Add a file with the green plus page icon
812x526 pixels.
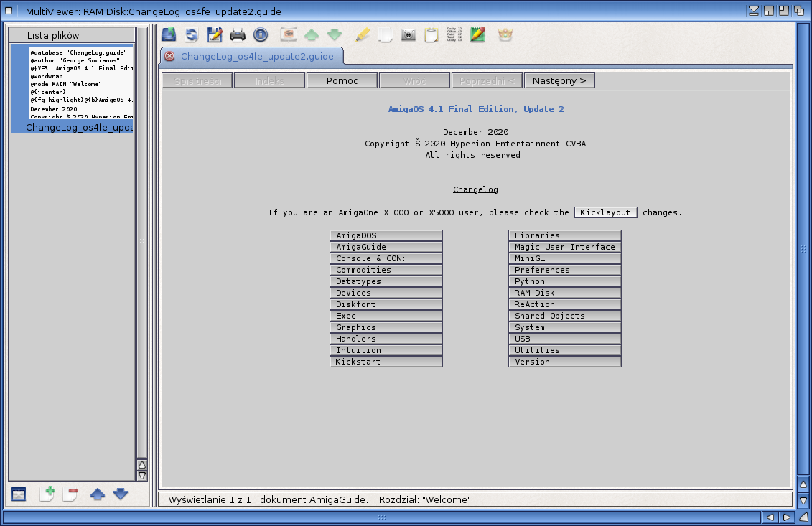47,494
